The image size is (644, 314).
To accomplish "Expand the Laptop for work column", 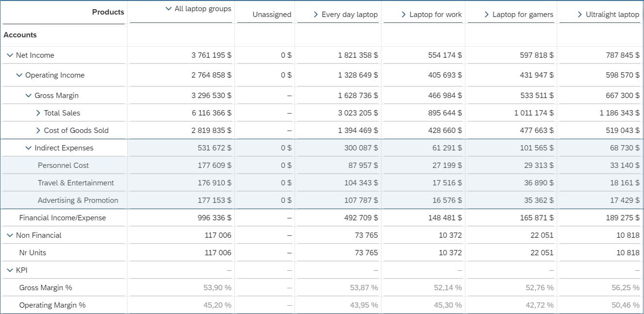I will [x=404, y=15].
